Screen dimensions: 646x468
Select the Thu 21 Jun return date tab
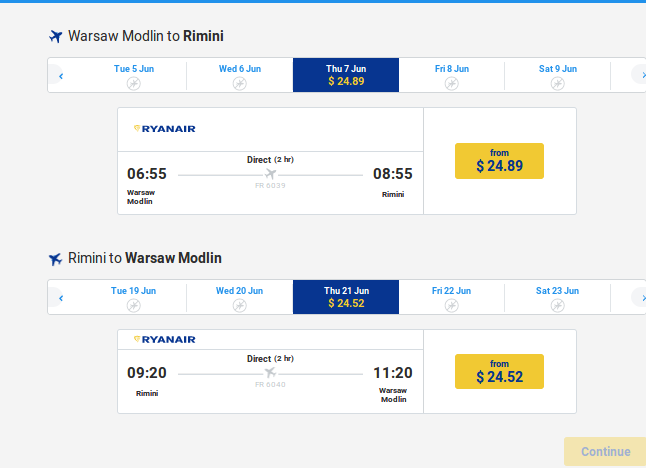click(346, 297)
